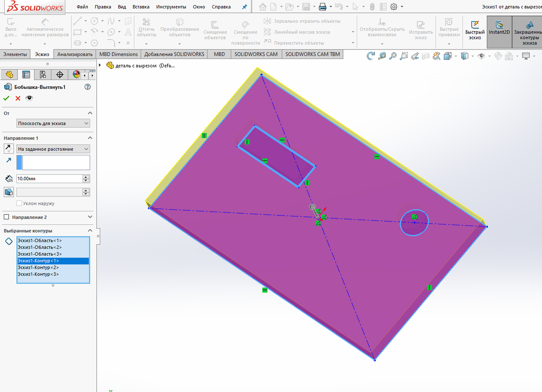Open the Options gear icon
The image size is (542, 392).
[394, 7]
